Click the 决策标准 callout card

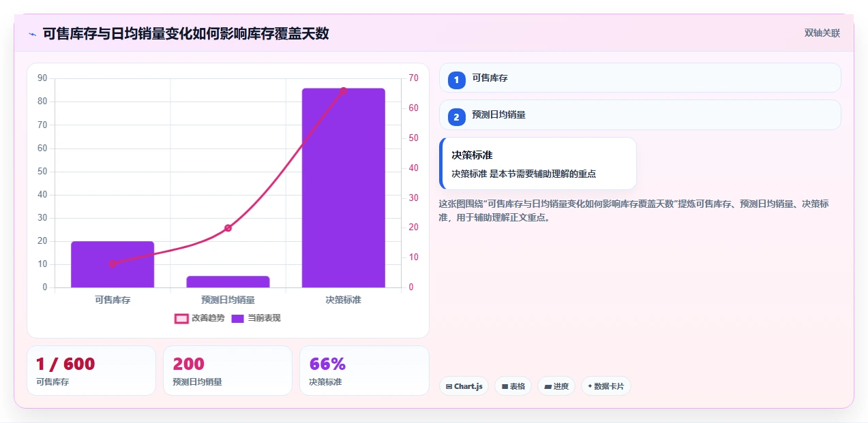point(538,163)
